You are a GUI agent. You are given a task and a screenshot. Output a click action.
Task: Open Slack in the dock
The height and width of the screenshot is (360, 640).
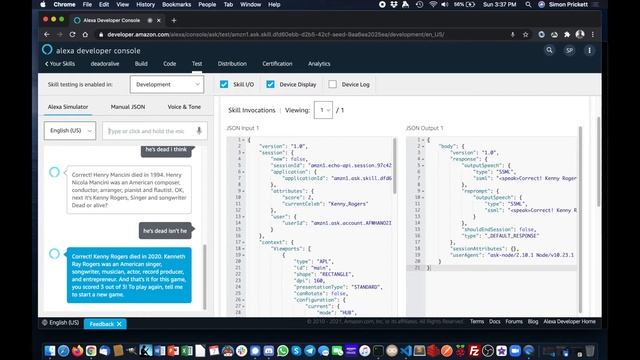(x=241, y=351)
